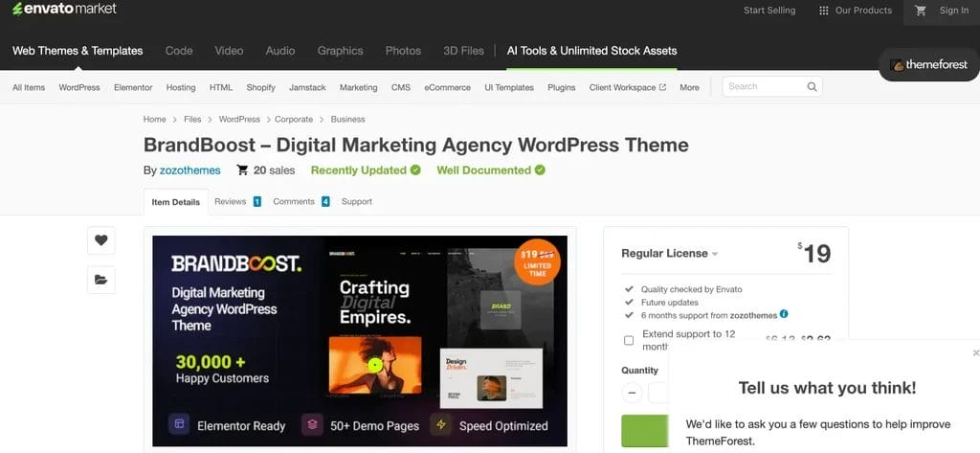
Task: Close the feedback survey popup
Action: (975, 353)
